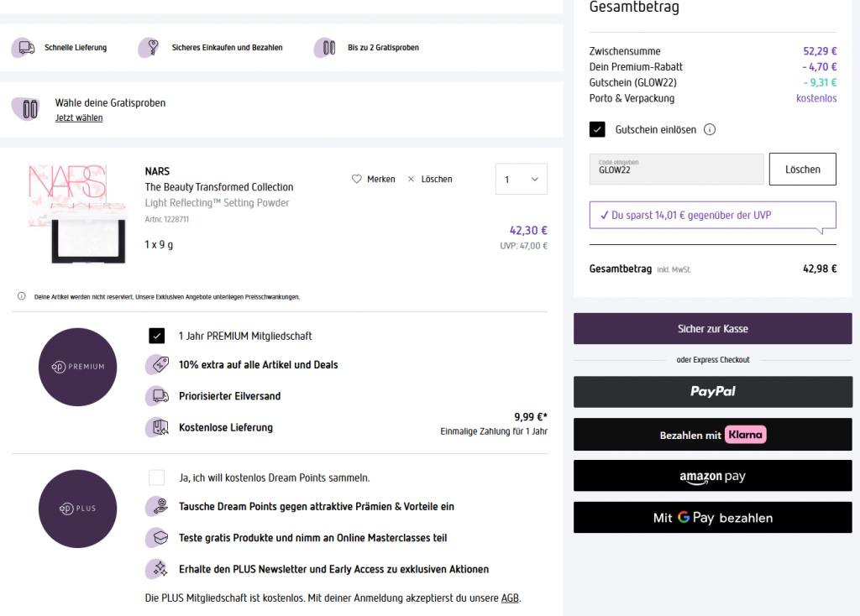Click the Priorisierter Eilversand truck icon
The width and height of the screenshot is (860, 616).
coord(156,395)
